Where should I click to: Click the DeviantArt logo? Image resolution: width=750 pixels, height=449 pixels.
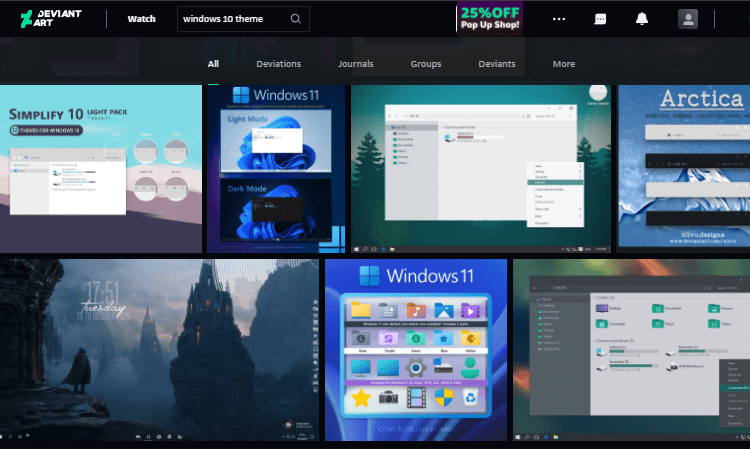click(x=51, y=19)
